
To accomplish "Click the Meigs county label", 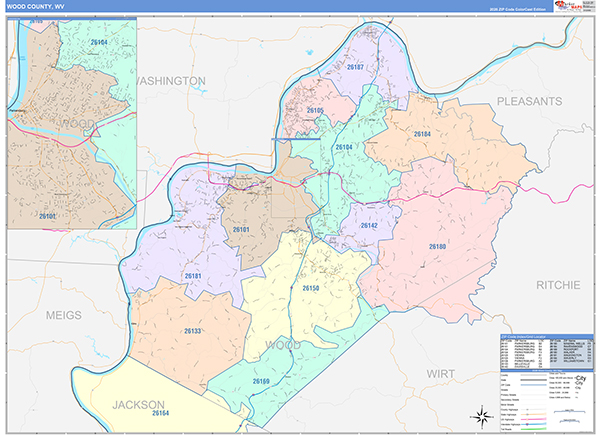I will click(x=63, y=314).
